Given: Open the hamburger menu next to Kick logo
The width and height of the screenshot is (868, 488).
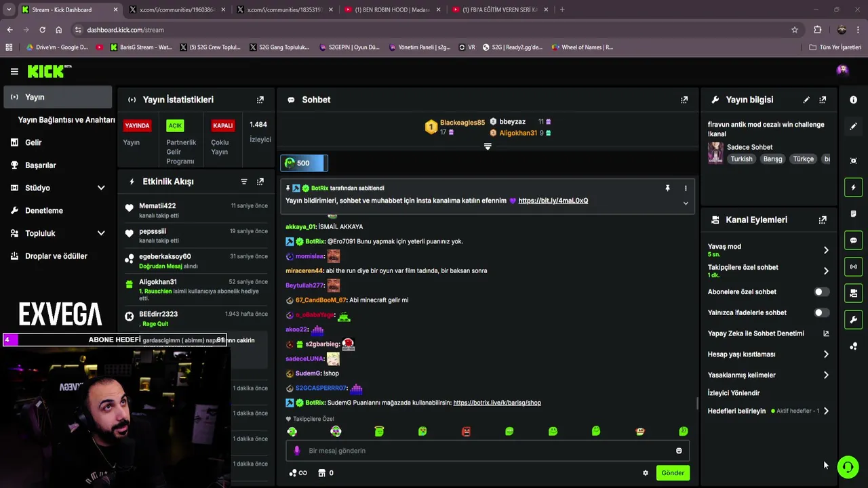Looking at the screenshot, I should coord(14,71).
